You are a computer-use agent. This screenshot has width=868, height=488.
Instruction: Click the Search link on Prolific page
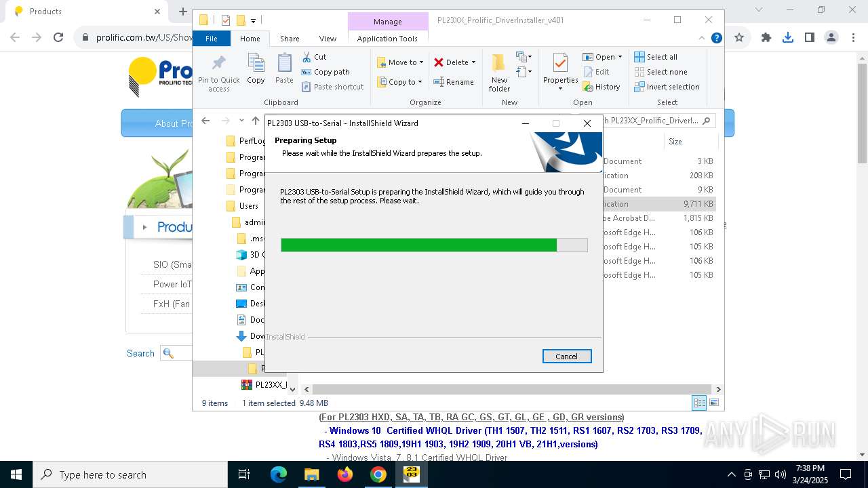140,353
